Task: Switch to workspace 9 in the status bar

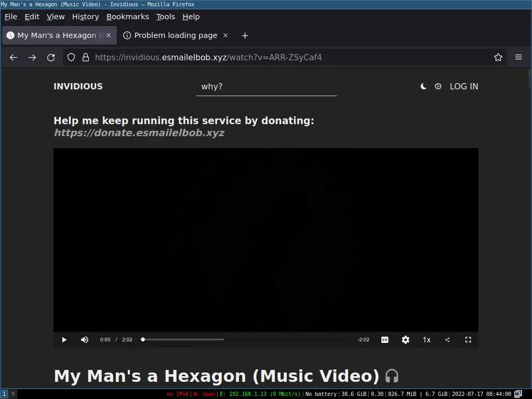Action: [x=13, y=394]
